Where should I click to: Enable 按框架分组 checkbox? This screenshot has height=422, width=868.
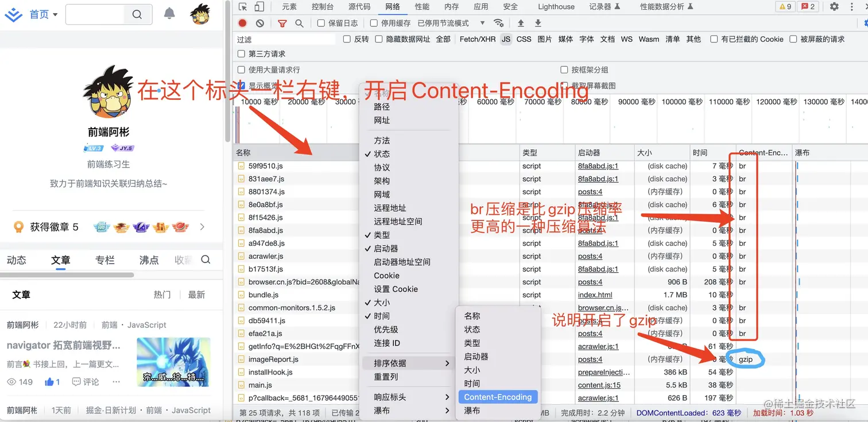[564, 69]
